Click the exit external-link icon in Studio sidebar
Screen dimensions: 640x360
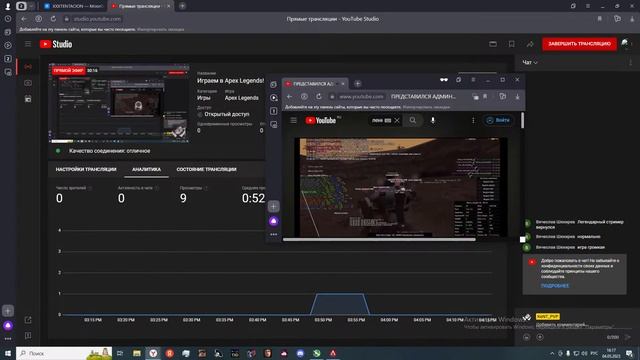pyautogui.click(x=28, y=320)
